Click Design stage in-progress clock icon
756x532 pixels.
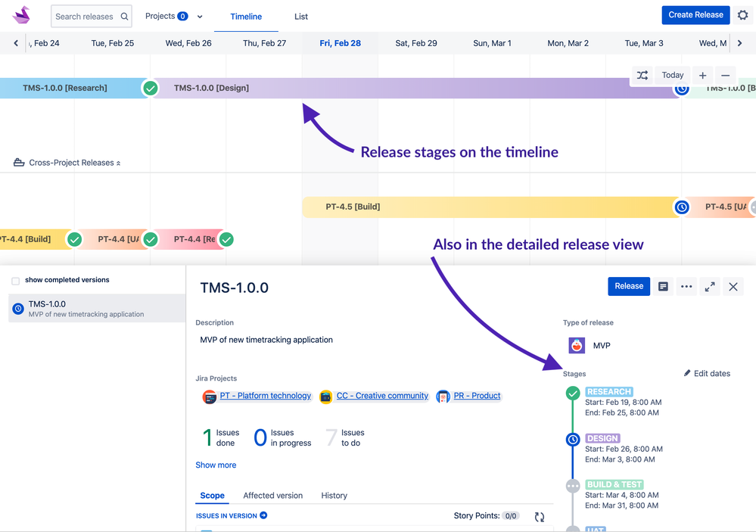click(573, 440)
